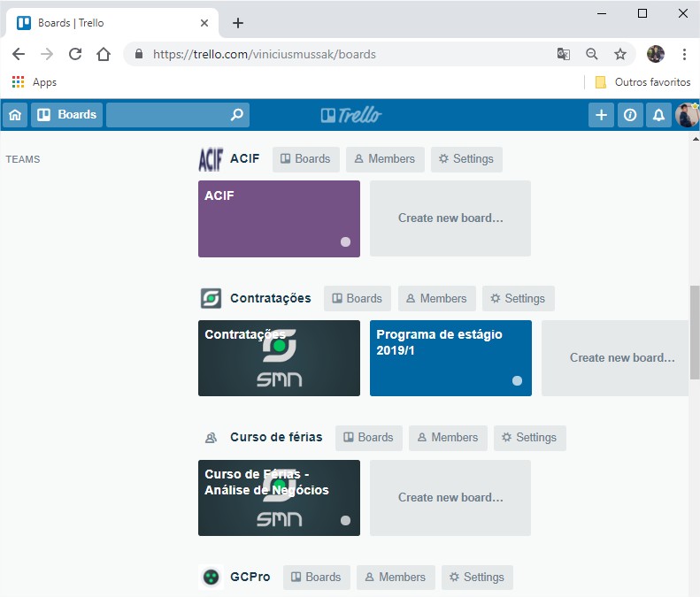
Task: Open Programa de estágio 2019/1 board
Action: click(x=450, y=358)
